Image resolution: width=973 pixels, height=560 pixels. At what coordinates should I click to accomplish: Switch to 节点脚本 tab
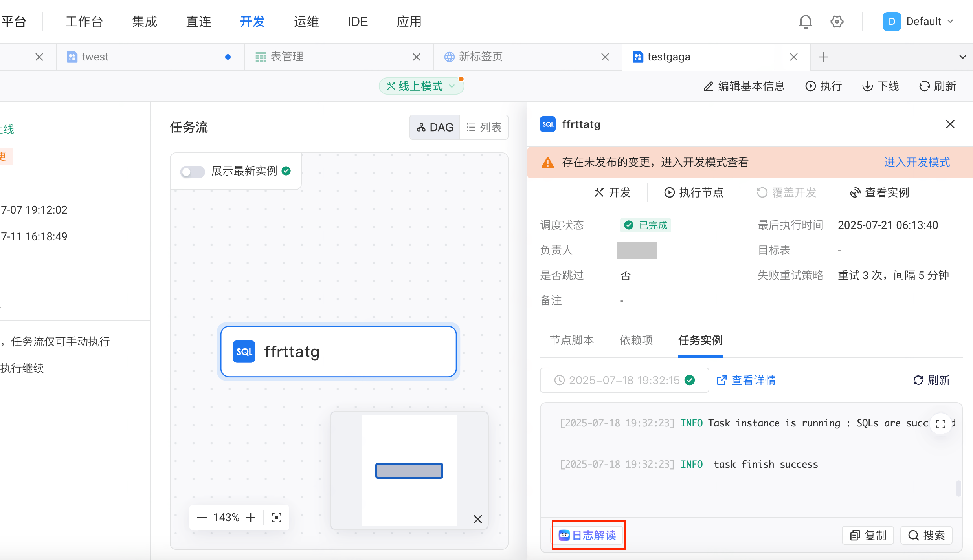[572, 340]
